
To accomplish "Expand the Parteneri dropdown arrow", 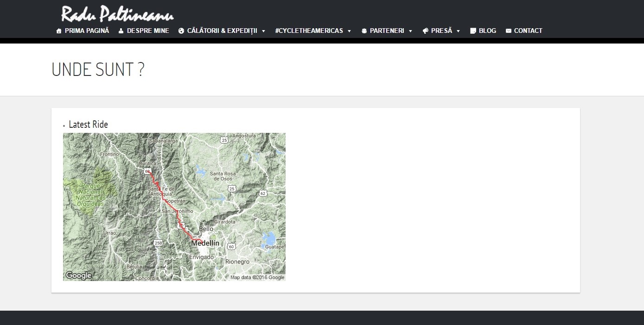I will point(410,31).
